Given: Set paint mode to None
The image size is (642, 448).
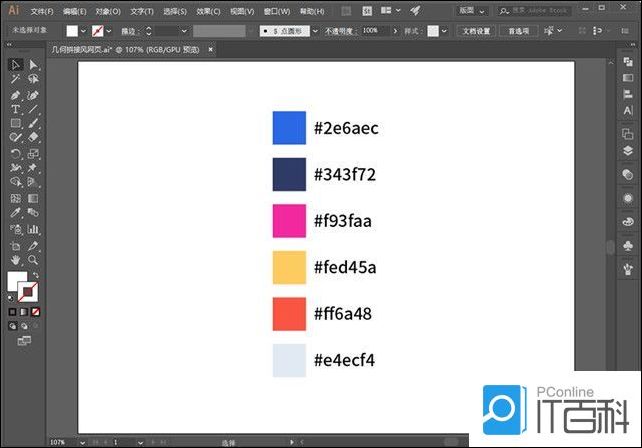Looking at the screenshot, I should click(x=36, y=312).
